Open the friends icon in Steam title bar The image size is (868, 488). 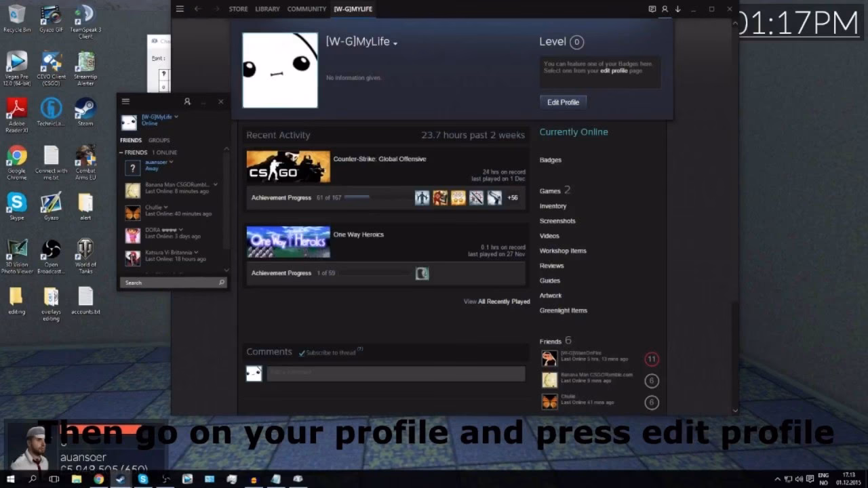click(665, 9)
